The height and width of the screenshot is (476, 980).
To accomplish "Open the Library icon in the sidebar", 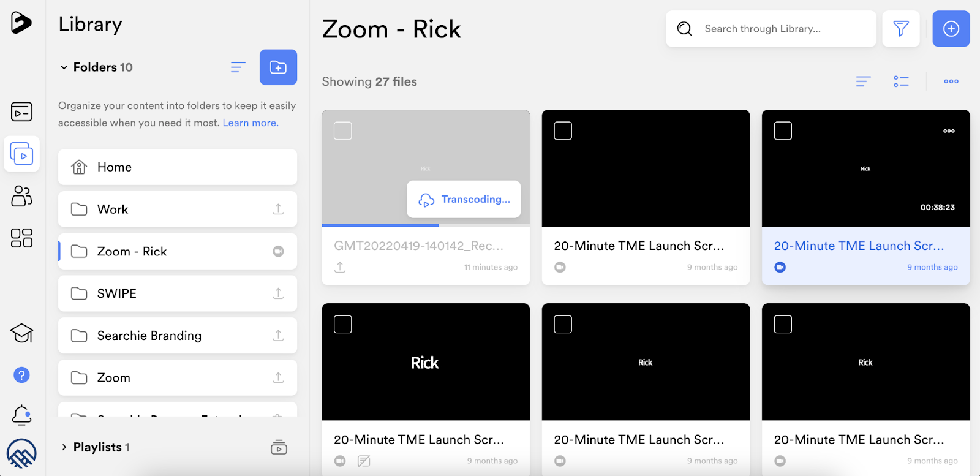I will pyautogui.click(x=21, y=154).
